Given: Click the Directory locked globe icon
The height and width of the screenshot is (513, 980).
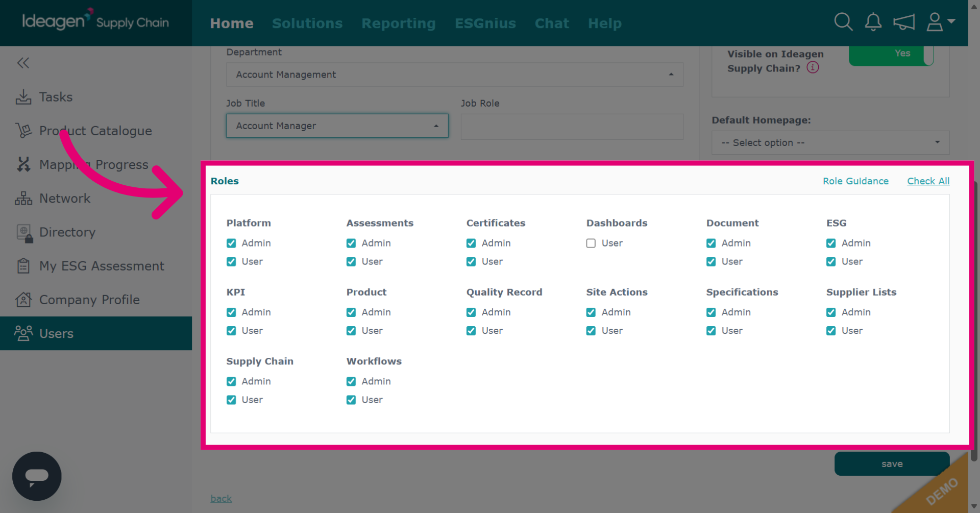Looking at the screenshot, I should point(24,233).
